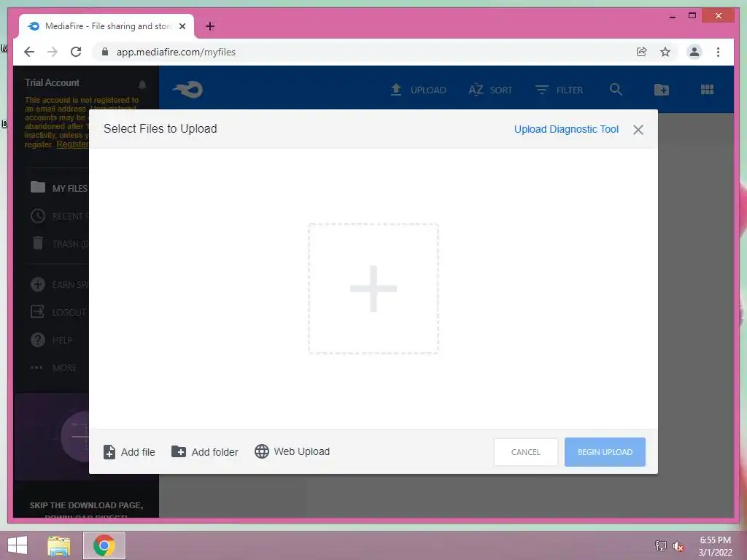747x560 pixels.
Task: Click the search magnifier icon
Action: [x=616, y=89]
